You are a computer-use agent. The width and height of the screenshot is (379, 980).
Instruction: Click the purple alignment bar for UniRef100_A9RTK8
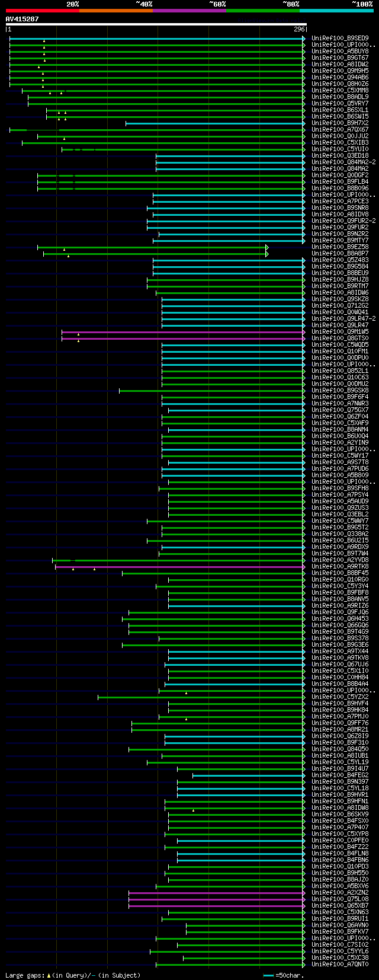tap(180, 567)
